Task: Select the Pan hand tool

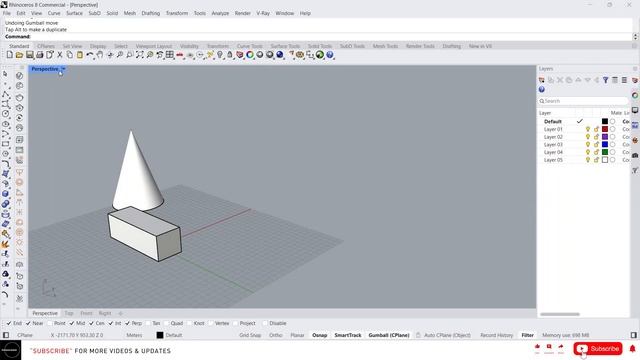Action: (x=100, y=55)
